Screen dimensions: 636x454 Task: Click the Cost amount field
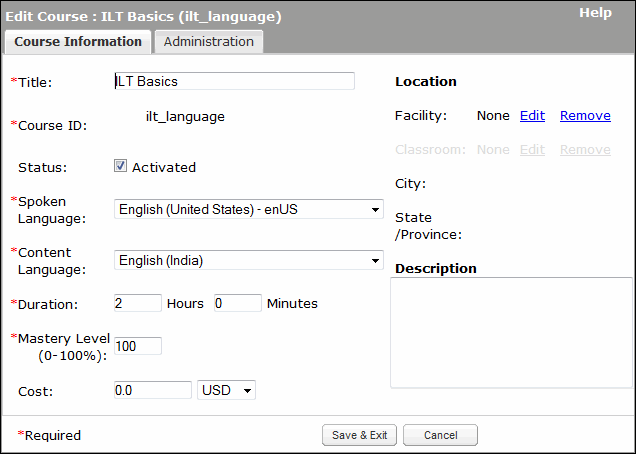[x=152, y=390]
